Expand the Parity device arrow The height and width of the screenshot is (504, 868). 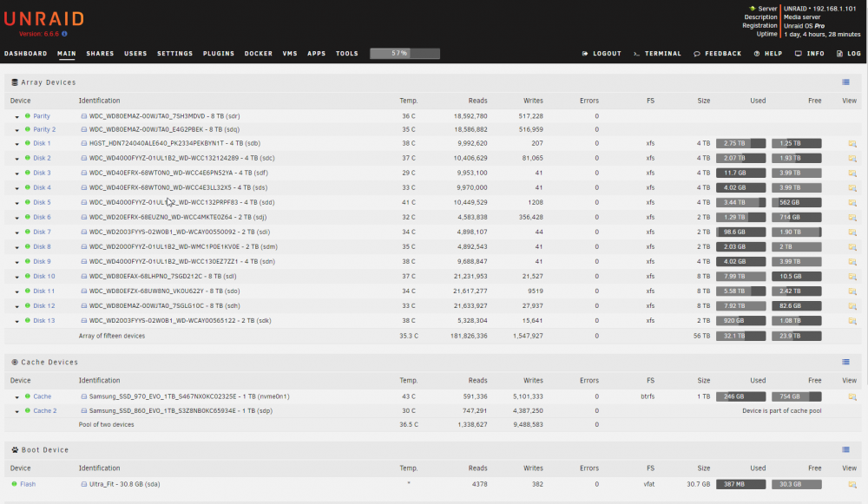17,117
